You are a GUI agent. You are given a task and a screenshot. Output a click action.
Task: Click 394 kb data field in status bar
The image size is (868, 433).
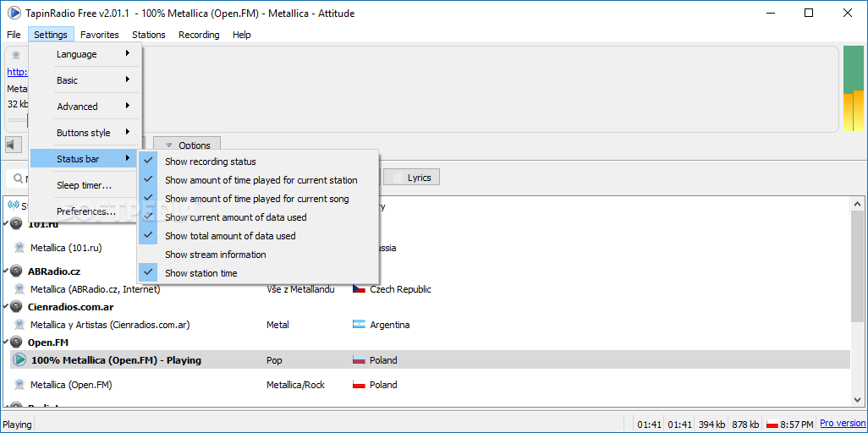tap(711, 425)
